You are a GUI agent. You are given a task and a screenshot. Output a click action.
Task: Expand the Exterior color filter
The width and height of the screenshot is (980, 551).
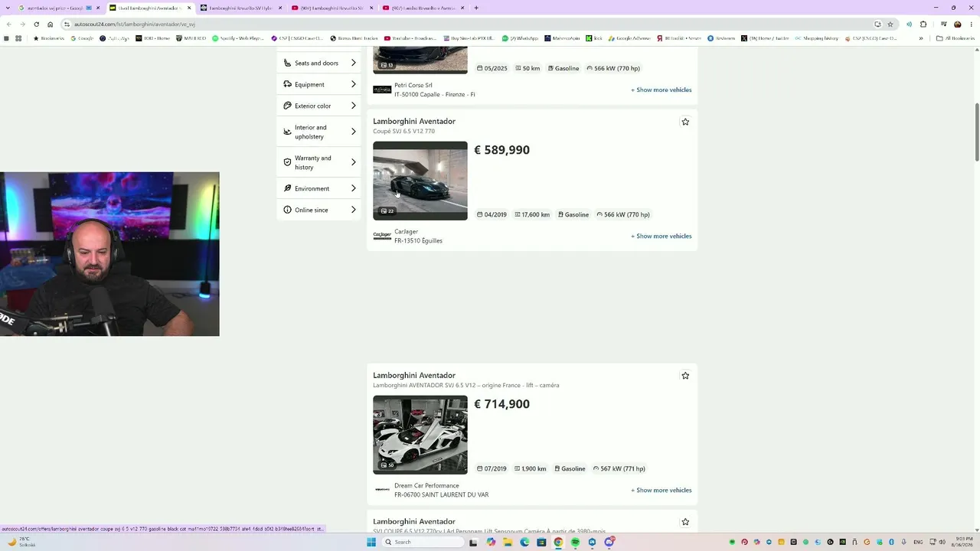[x=319, y=106]
